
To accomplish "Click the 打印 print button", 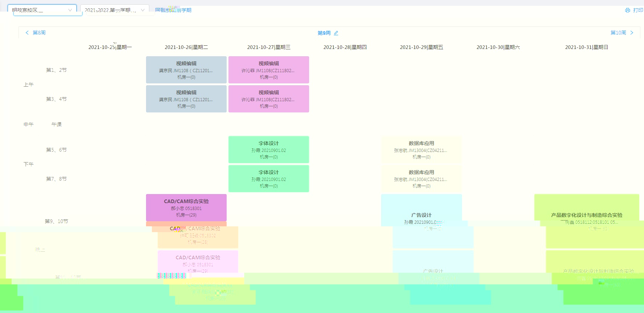I will [634, 10].
